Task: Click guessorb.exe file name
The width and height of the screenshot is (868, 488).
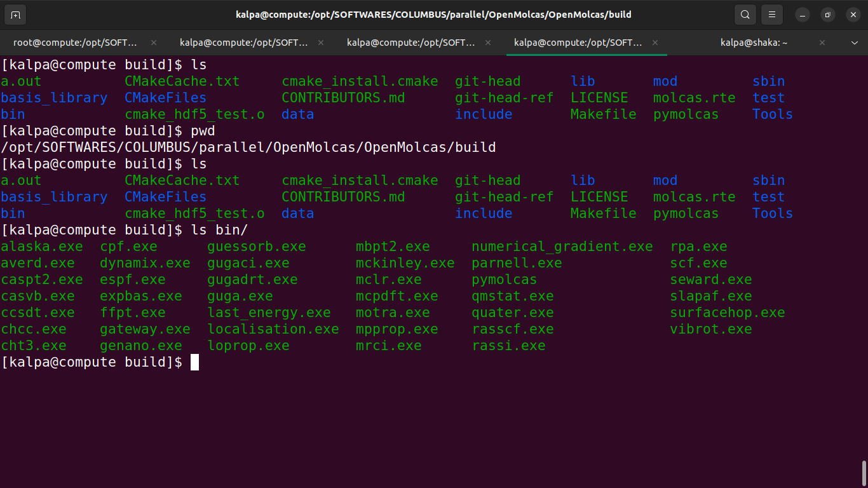Action: click(x=257, y=247)
